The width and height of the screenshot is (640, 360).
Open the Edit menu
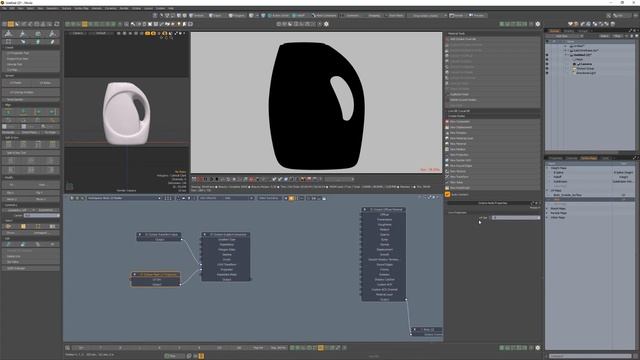tap(12, 8)
